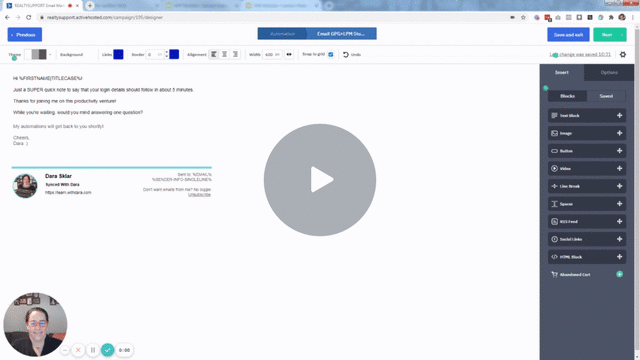
Task: Add an Image block using its plus icon
Action: coord(619,133)
